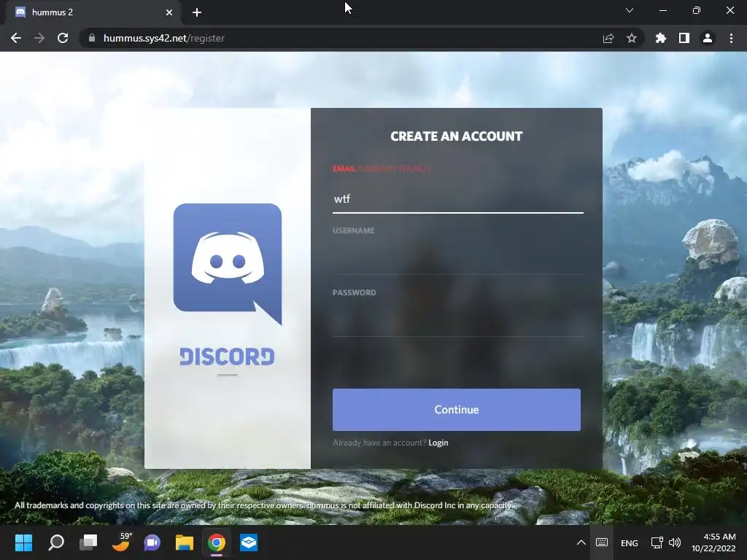The height and width of the screenshot is (560, 747).
Task: Bookmark this page with the star icon
Action: [x=632, y=38]
